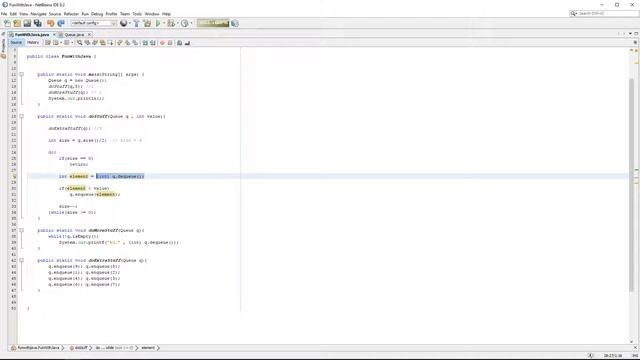Select the History view button
This screenshot has height=360, width=640.
pos(33,42)
